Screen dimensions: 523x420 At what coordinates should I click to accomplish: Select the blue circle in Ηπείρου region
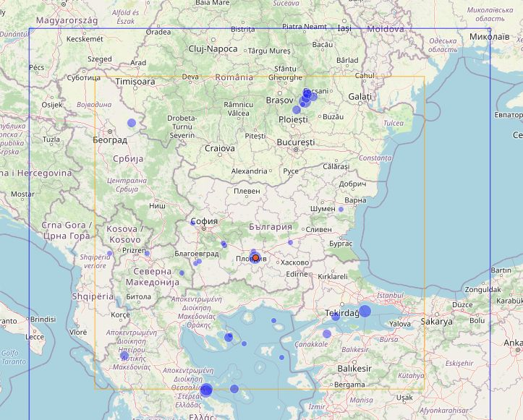tap(124, 356)
